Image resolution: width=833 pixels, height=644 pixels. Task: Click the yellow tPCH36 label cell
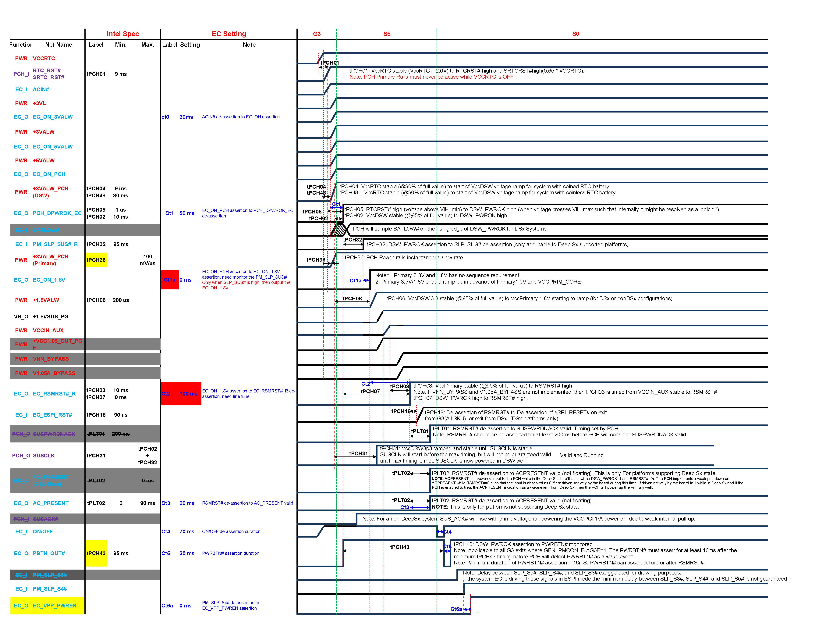[x=96, y=260]
